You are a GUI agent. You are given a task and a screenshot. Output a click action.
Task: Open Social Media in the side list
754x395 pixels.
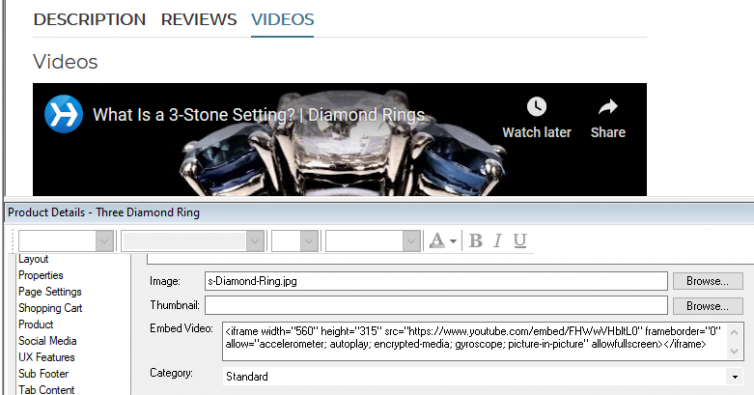pos(48,341)
